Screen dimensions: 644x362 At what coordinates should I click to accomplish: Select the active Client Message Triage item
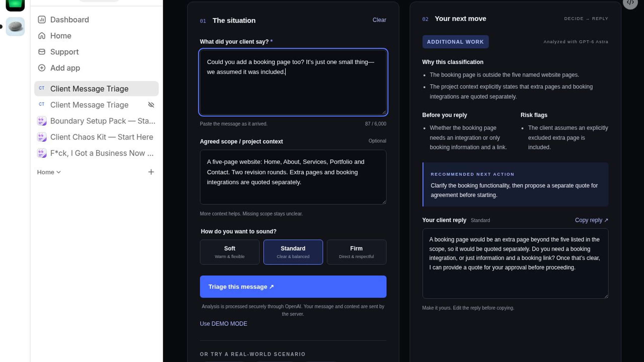tap(96, 89)
